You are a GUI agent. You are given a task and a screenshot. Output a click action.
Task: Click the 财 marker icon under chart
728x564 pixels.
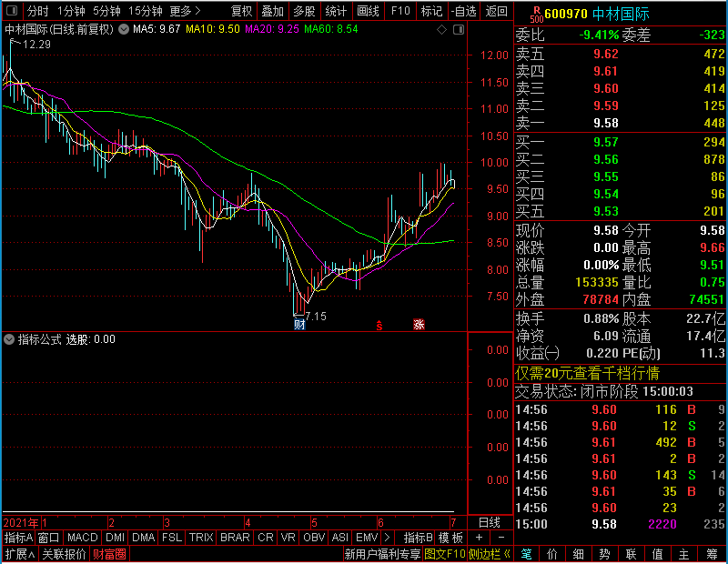point(299,325)
